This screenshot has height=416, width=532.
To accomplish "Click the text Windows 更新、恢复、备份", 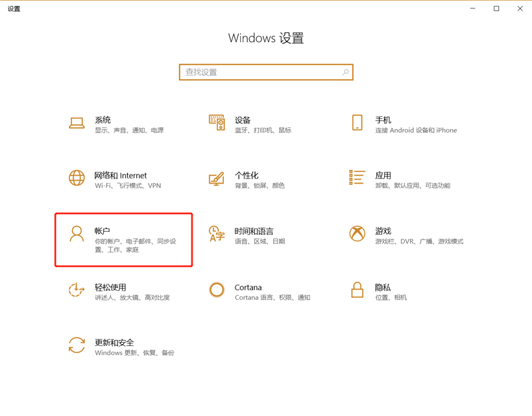I will pyautogui.click(x=134, y=353).
